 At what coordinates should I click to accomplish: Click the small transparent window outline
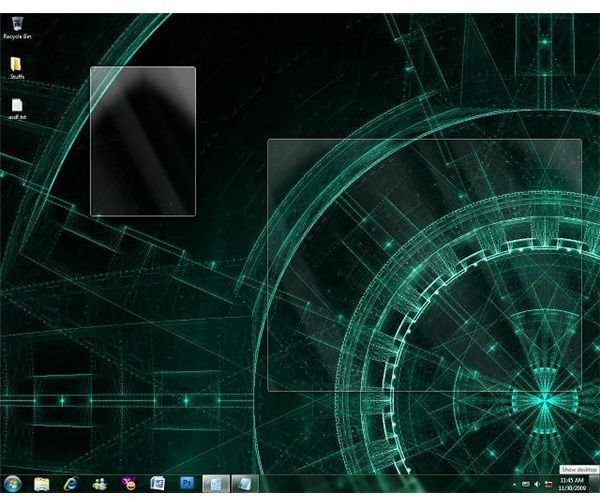tap(143, 141)
